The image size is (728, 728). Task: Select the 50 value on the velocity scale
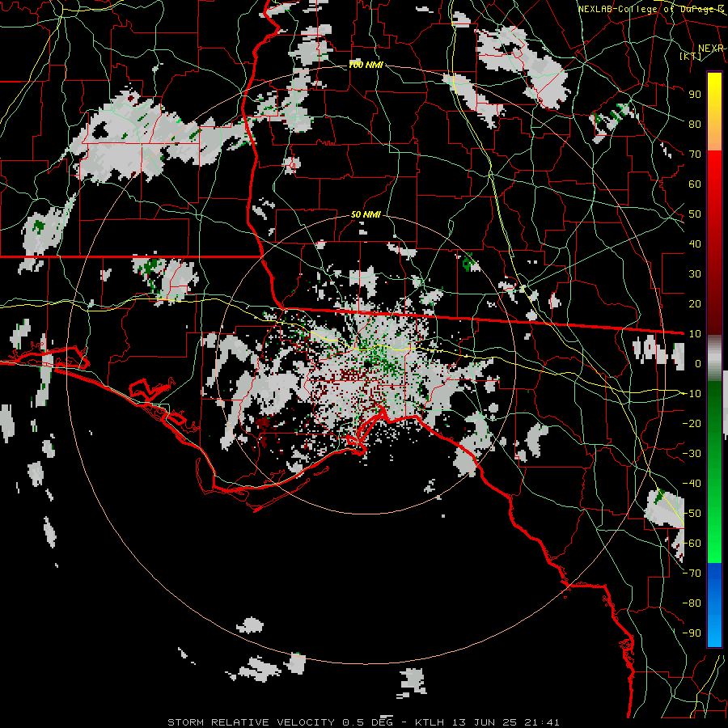pyautogui.click(x=695, y=214)
